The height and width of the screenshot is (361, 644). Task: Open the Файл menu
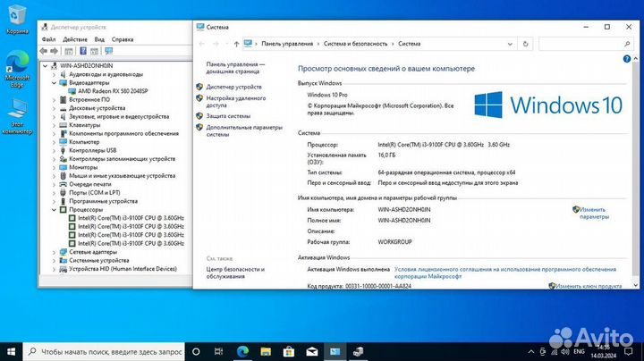coord(48,39)
